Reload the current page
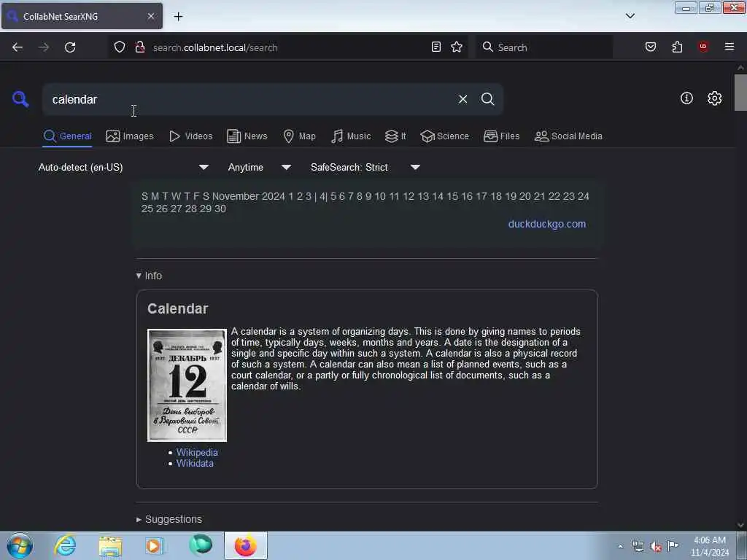Image resolution: width=747 pixels, height=560 pixels. (x=70, y=47)
